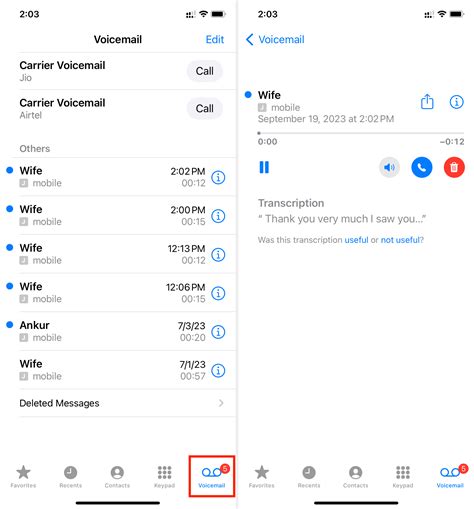Tap share icon in voicemail detail
This screenshot has height=509, width=474.
click(427, 101)
